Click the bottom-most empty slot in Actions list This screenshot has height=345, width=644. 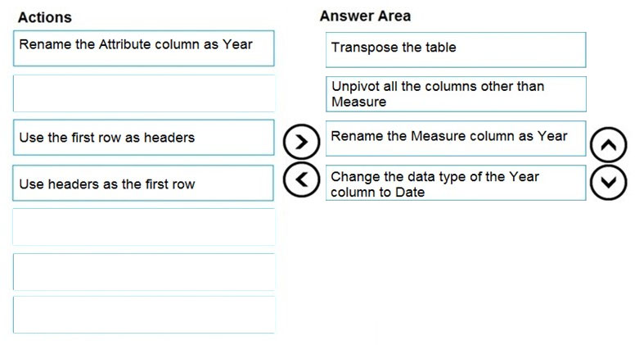coord(143,315)
